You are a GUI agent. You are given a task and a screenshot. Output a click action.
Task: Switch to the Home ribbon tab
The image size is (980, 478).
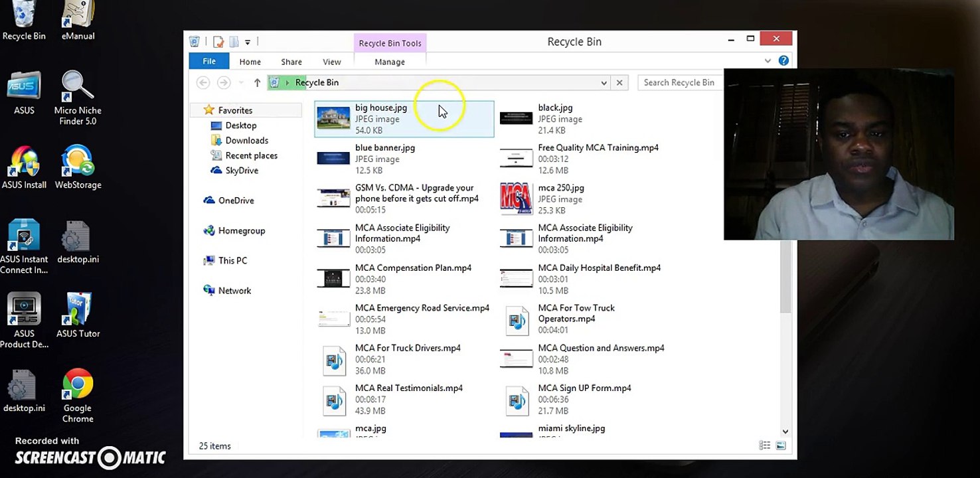pos(250,62)
